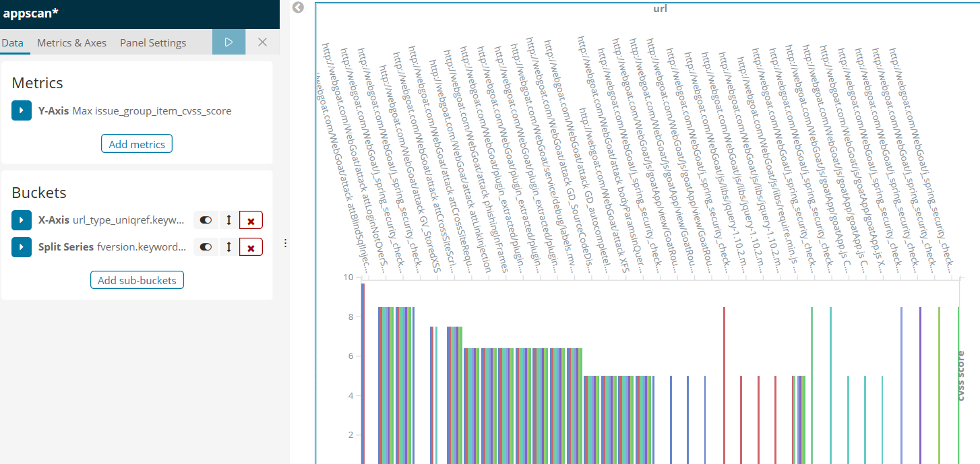The width and height of the screenshot is (980, 464).
Task: Open the Panel Settings tab
Action: [x=153, y=42]
